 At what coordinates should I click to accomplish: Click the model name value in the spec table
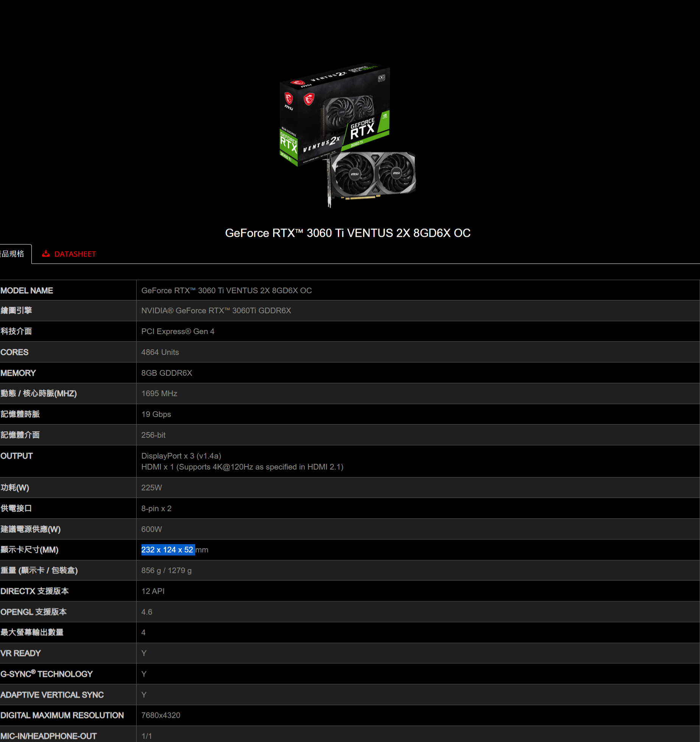[226, 291]
